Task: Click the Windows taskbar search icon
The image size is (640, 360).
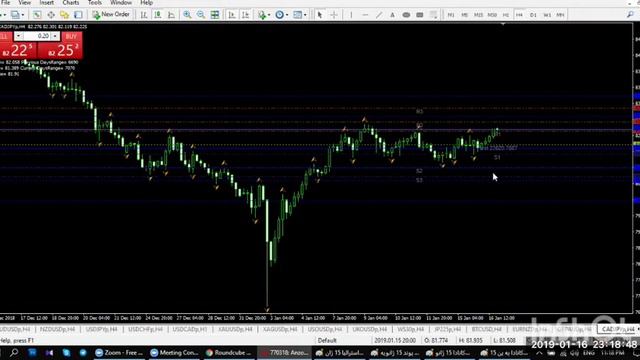Action: [14, 353]
